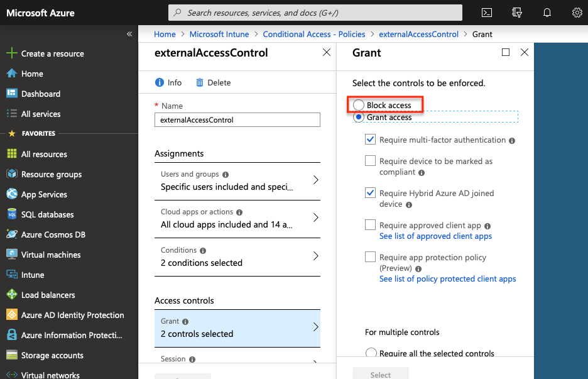Collapse the left sidebar menu
Screen dimensions: 588x379
[x=129, y=34]
